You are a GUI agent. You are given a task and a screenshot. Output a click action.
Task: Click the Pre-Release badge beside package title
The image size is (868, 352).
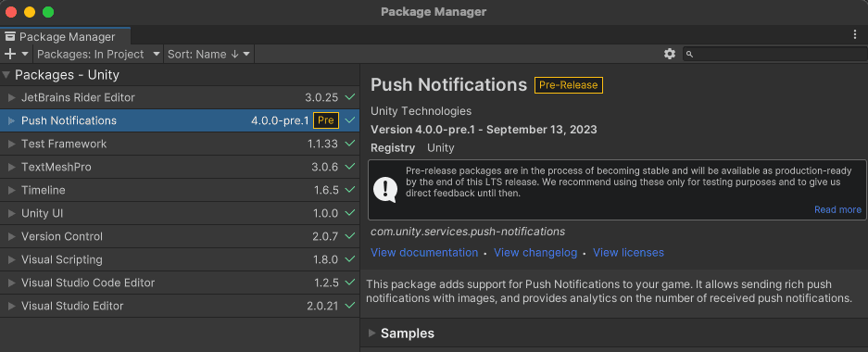click(568, 85)
